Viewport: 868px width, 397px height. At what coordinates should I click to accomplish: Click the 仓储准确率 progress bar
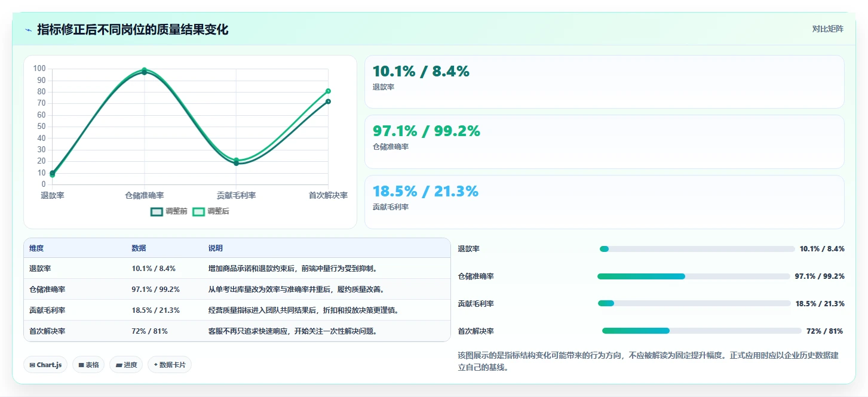click(694, 276)
